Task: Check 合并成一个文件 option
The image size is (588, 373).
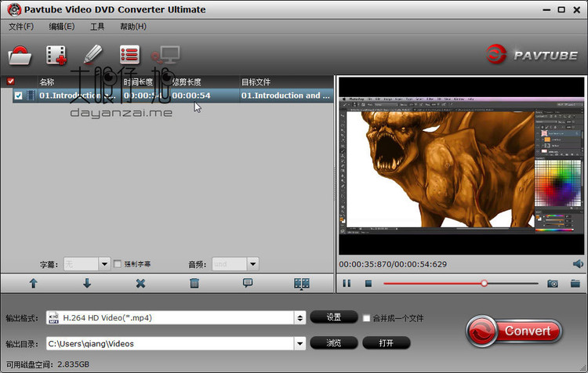Action: tap(366, 318)
